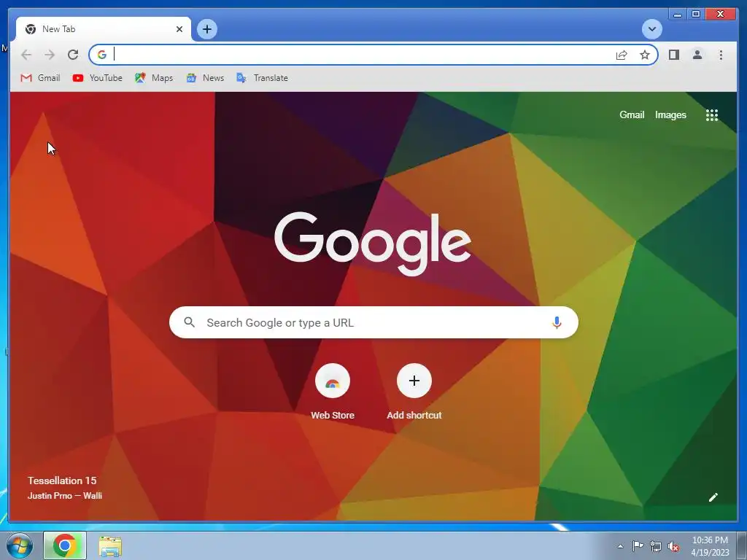Close the New Tab tab
The height and width of the screenshot is (560, 747).
coord(179,29)
